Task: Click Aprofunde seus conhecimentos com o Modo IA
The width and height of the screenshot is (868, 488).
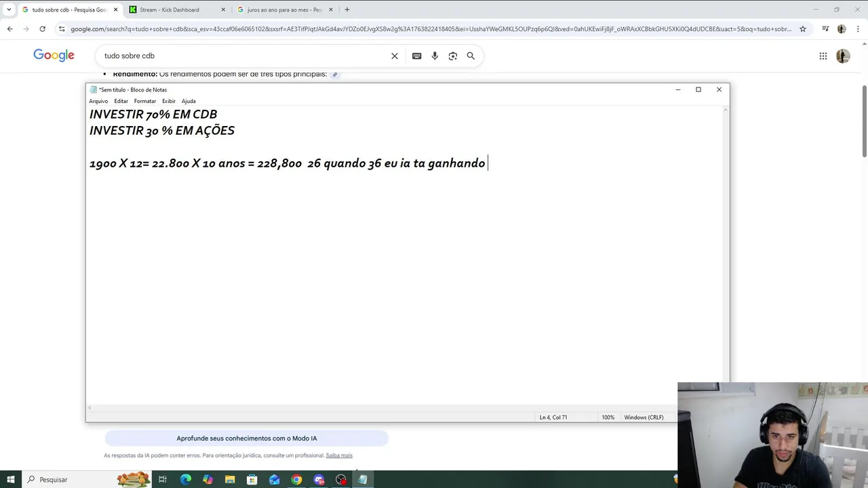Action: (x=247, y=439)
